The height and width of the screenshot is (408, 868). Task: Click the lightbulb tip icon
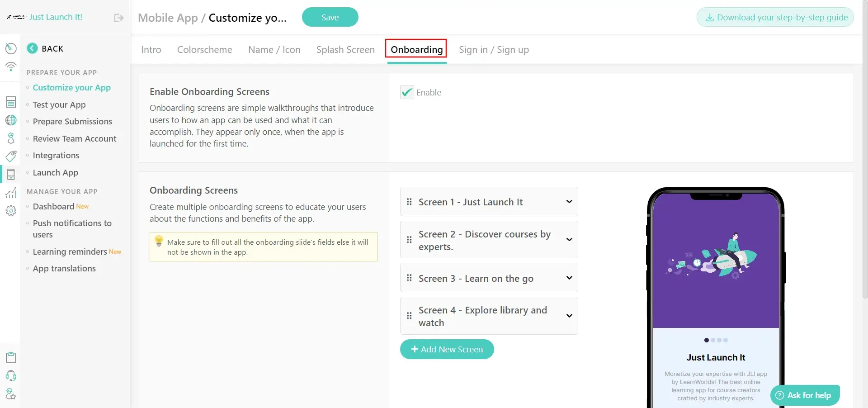[x=159, y=241]
